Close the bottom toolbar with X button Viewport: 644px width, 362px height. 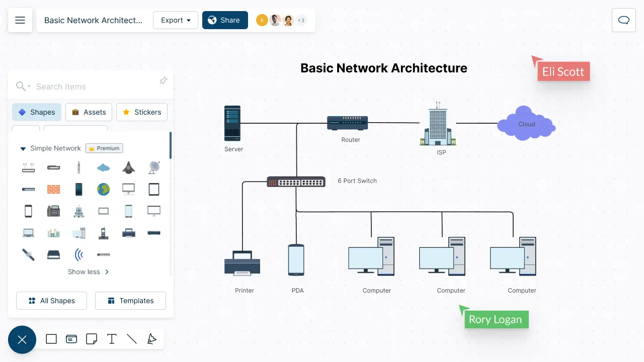tap(22, 340)
